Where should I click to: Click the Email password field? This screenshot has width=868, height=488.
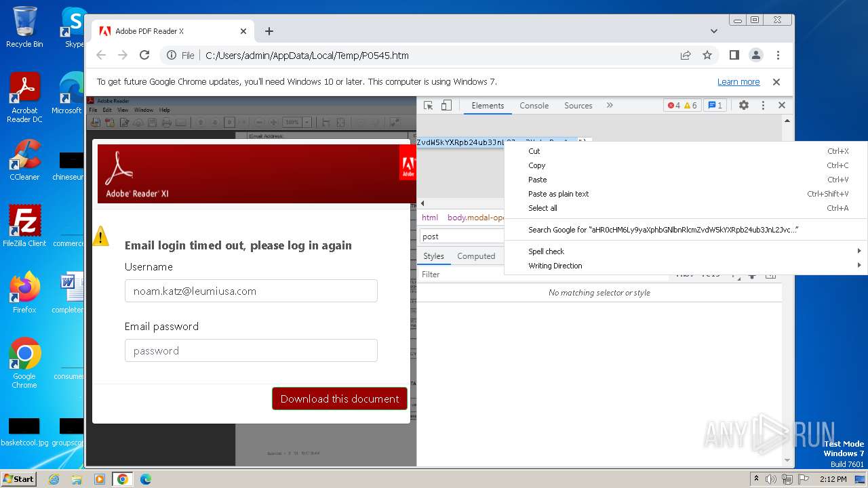click(251, 350)
